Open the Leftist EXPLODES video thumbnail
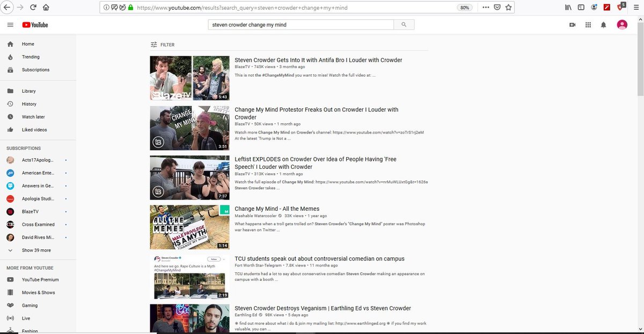Viewport: 644px width, 334px height. click(x=189, y=177)
